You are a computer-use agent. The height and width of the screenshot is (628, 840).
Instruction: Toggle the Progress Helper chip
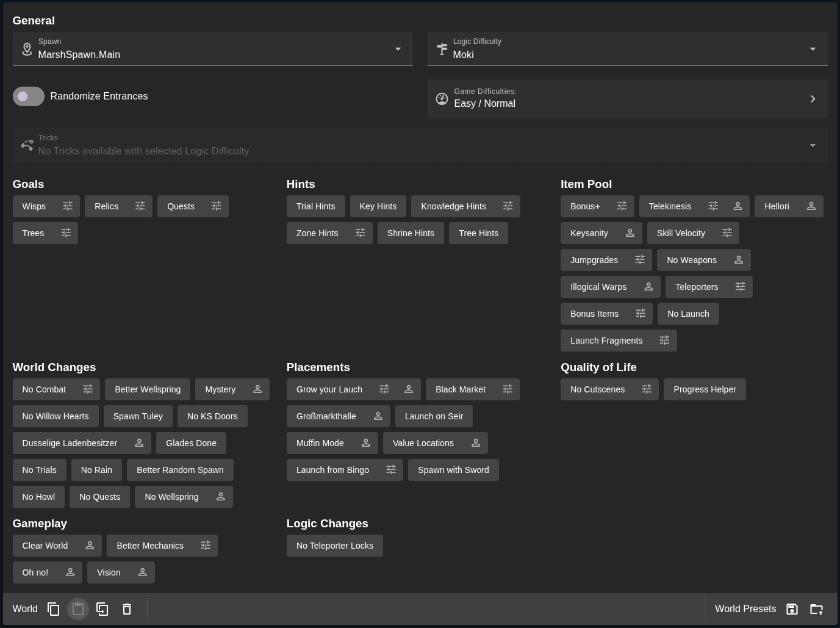coord(705,389)
